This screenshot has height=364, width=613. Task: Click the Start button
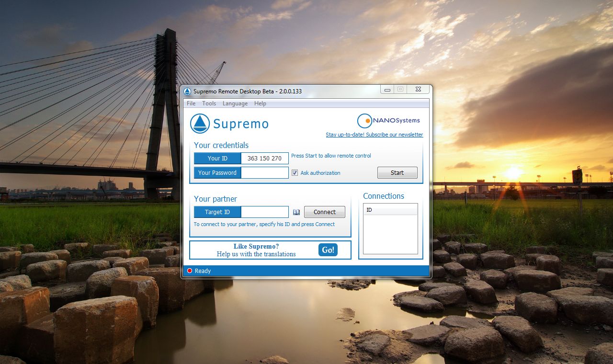pos(397,173)
